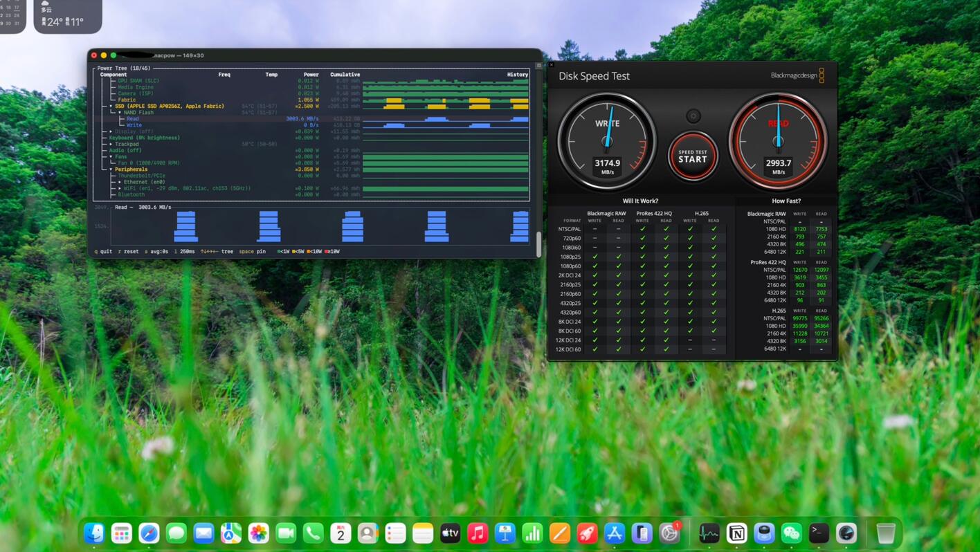
Task: Open Launchpad in the Dock
Action: click(x=122, y=533)
